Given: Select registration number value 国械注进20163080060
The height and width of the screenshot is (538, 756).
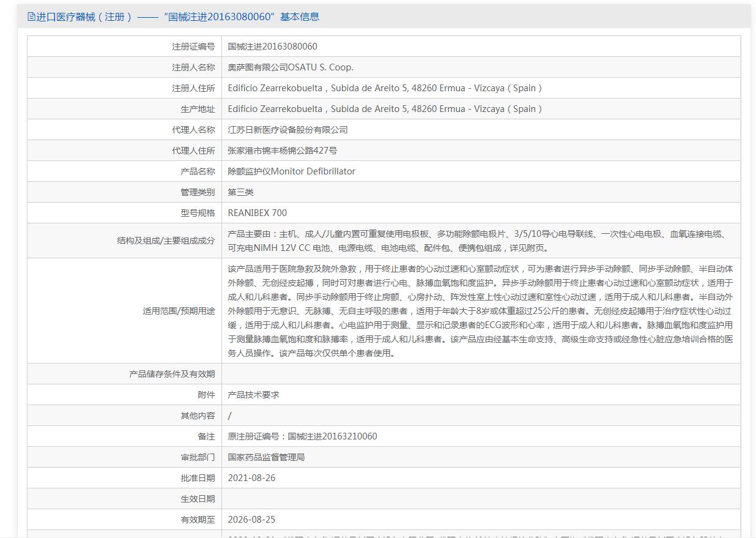Looking at the screenshot, I should [272, 47].
